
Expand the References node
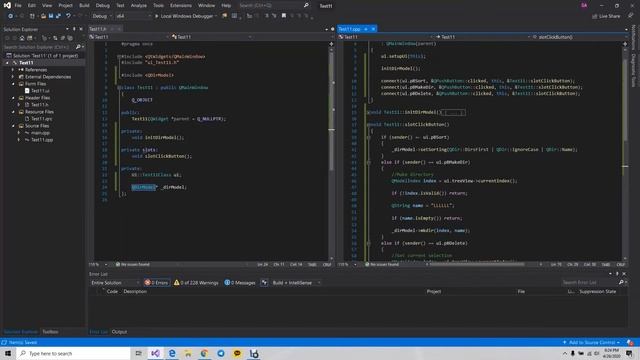(13, 70)
